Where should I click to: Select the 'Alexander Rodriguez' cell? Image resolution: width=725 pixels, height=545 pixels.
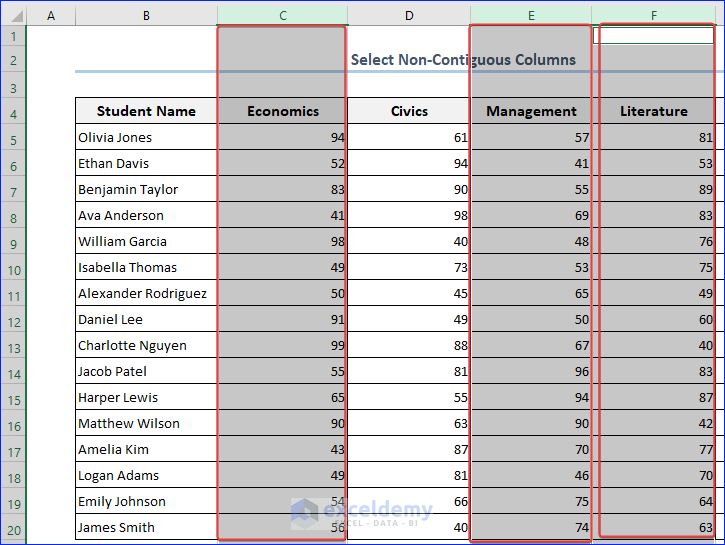[x=146, y=293]
